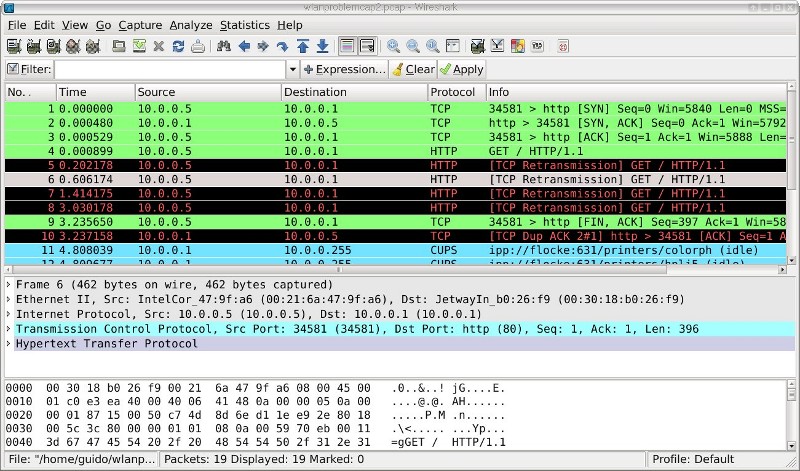The height and width of the screenshot is (471, 800).
Task: Open the filter history dropdown arrow
Action: [x=293, y=69]
